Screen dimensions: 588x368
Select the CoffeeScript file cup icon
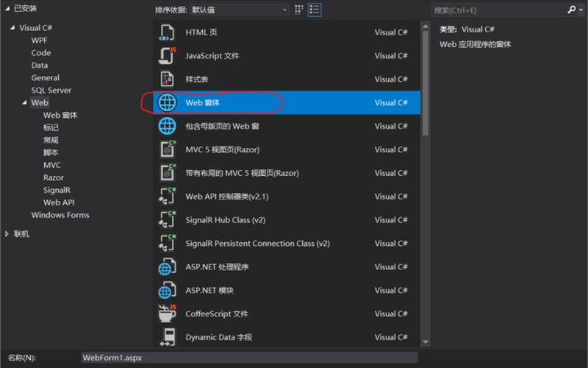(167, 314)
